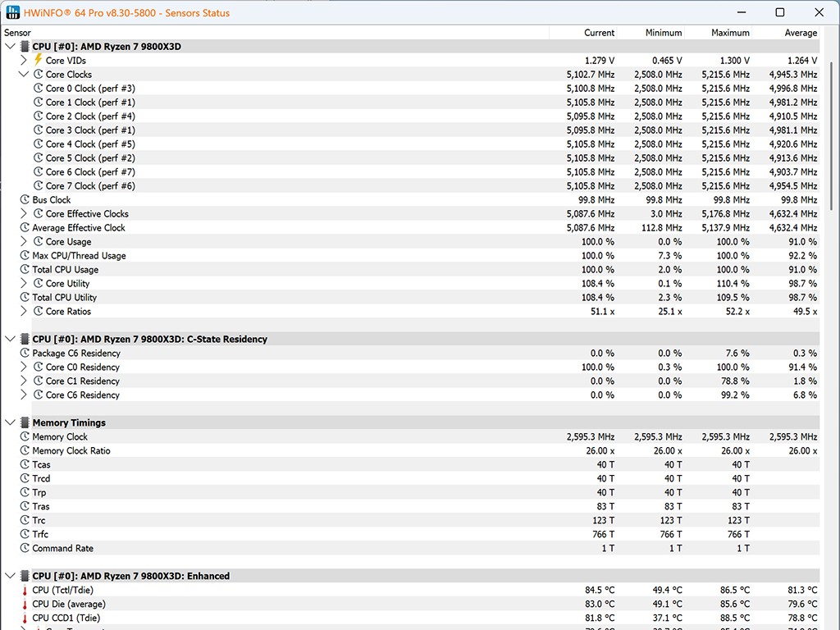Expand the Core C0 Residency group

(x=24, y=367)
